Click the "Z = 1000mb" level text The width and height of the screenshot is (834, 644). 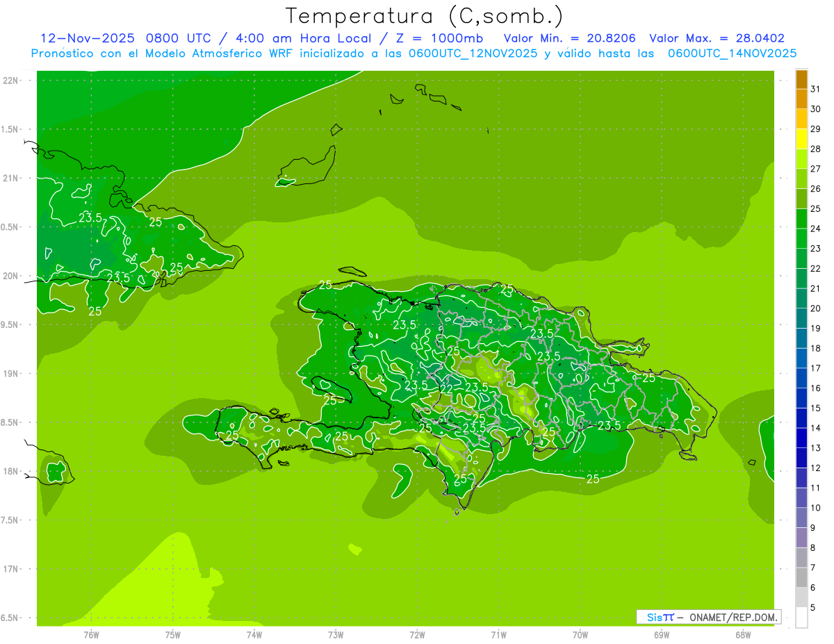point(440,38)
